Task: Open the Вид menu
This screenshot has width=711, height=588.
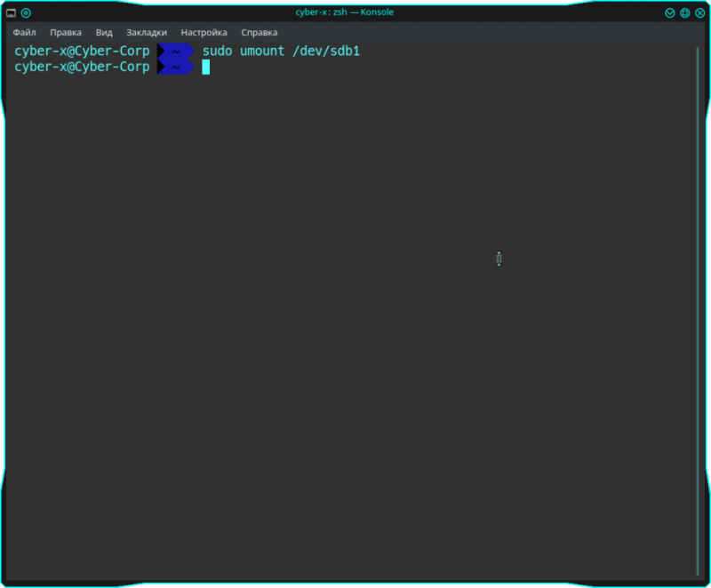Action: pos(104,33)
